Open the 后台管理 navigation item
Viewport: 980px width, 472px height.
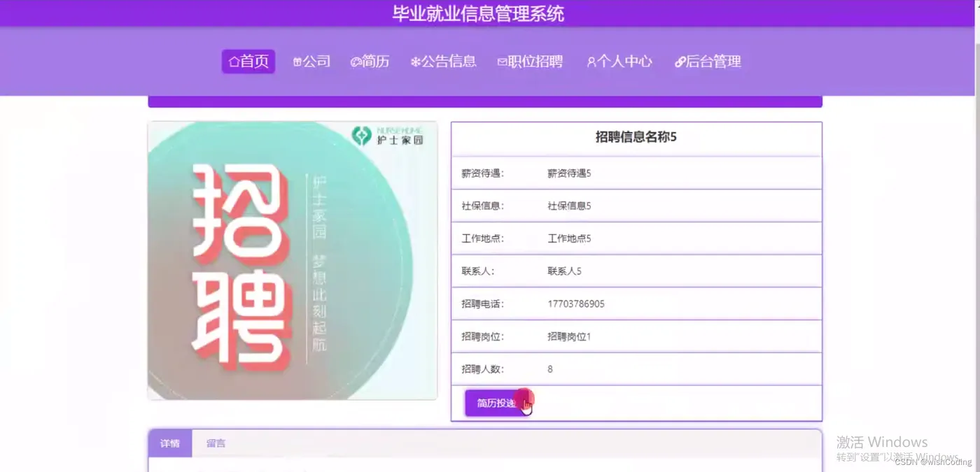[x=708, y=62]
